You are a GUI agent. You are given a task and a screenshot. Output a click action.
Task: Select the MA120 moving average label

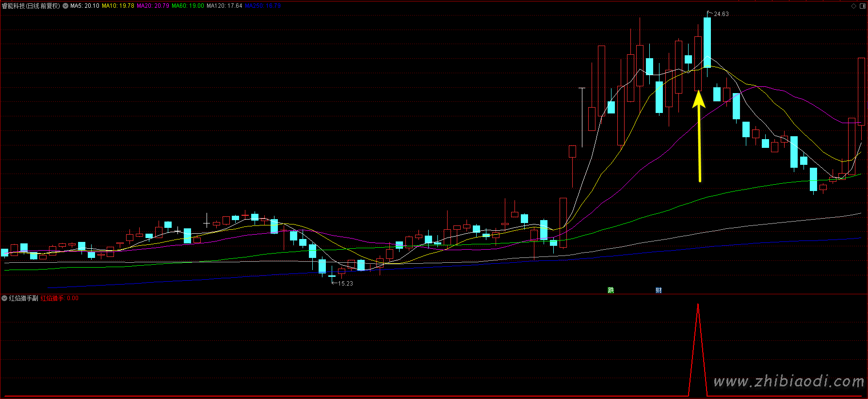tap(224, 6)
